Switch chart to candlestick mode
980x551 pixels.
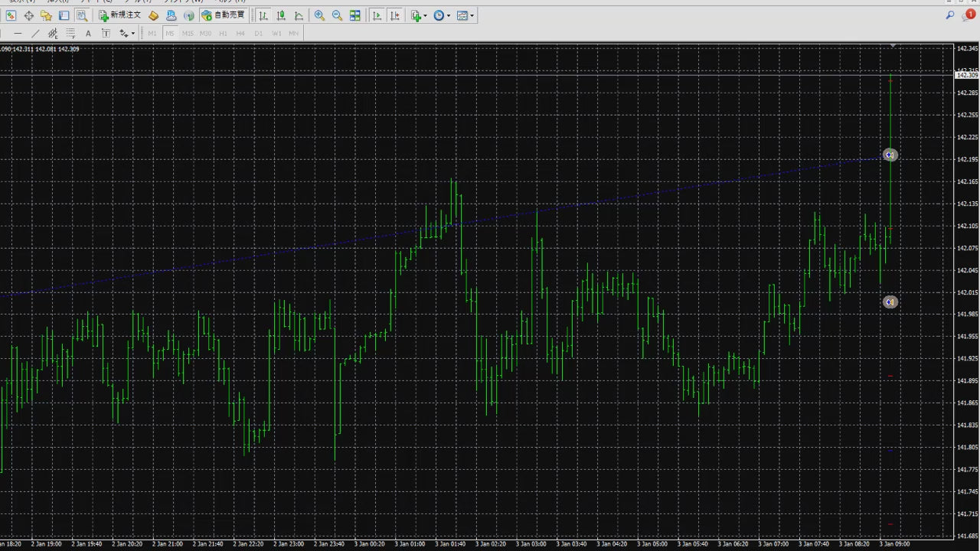click(x=281, y=15)
